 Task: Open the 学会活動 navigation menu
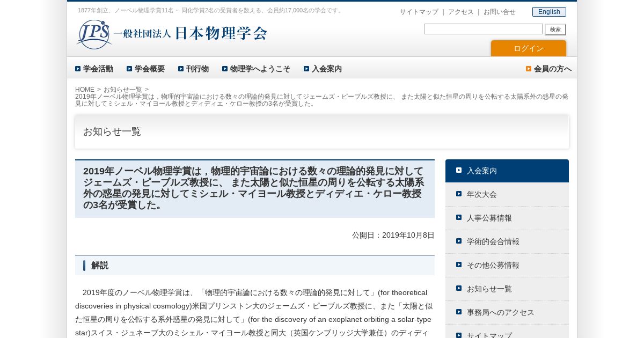[94, 69]
